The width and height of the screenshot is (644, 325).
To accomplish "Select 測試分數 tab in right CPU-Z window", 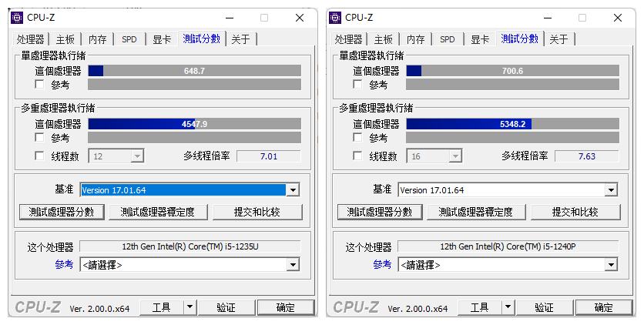I will coord(519,39).
